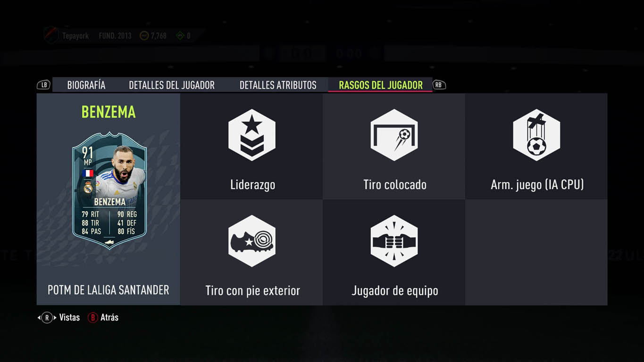Click the club crest next to Tepayork
The width and height of the screenshot is (644, 362).
click(51, 35)
